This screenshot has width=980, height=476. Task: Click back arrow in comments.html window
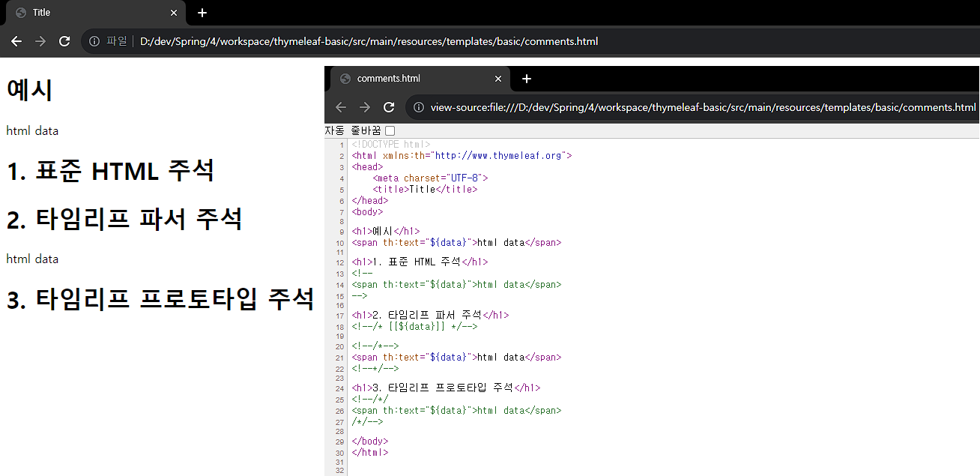pos(341,107)
